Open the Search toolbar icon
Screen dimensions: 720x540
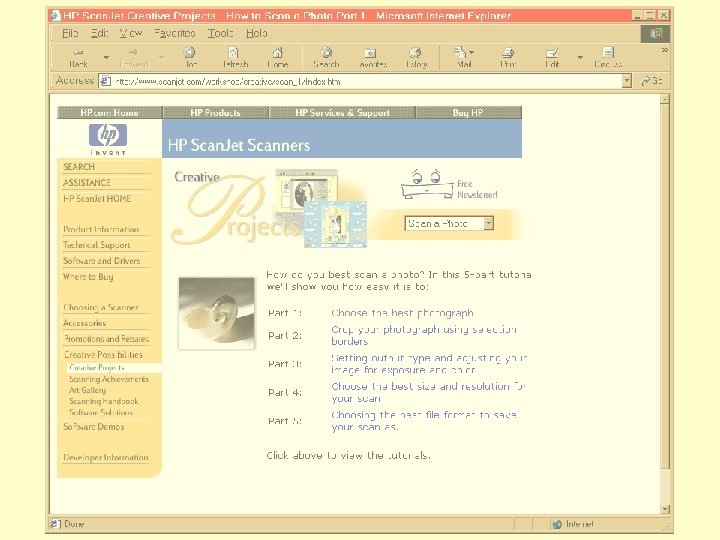pyautogui.click(x=326, y=57)
